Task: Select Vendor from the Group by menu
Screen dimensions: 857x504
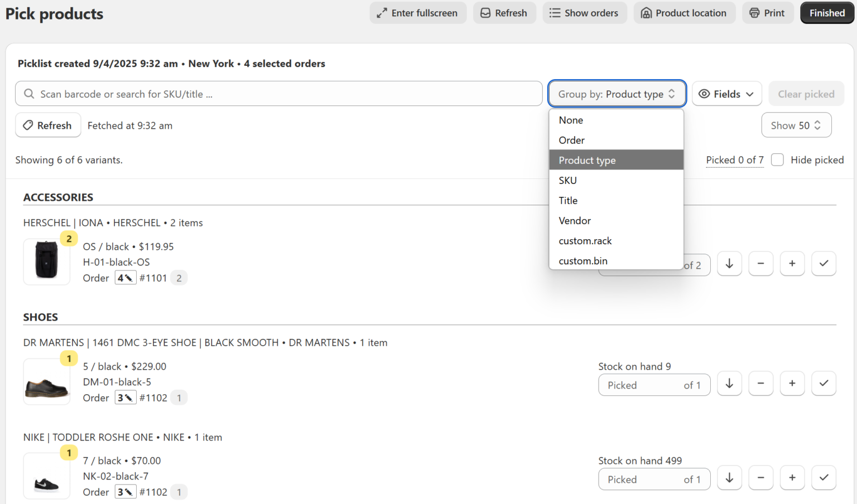Action: point(574,220)
